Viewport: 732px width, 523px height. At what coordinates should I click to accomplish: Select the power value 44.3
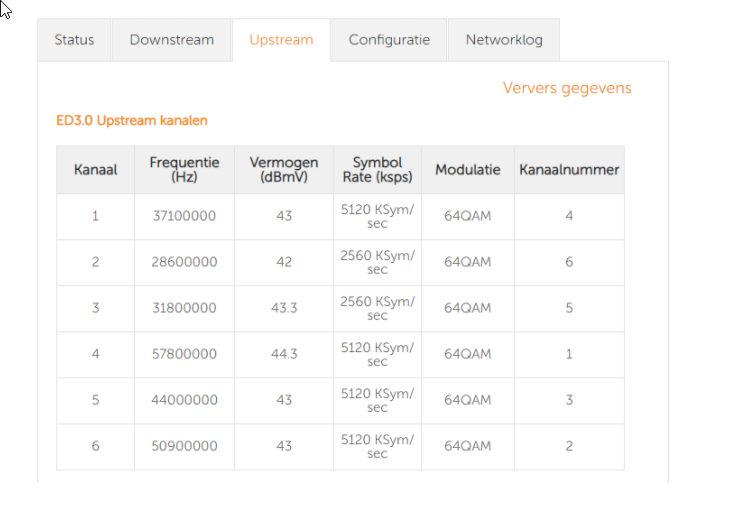[x=284, y=354]
